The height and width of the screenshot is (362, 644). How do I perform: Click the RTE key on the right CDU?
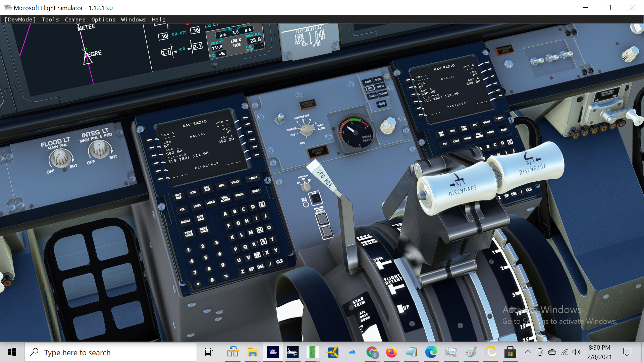452,131
